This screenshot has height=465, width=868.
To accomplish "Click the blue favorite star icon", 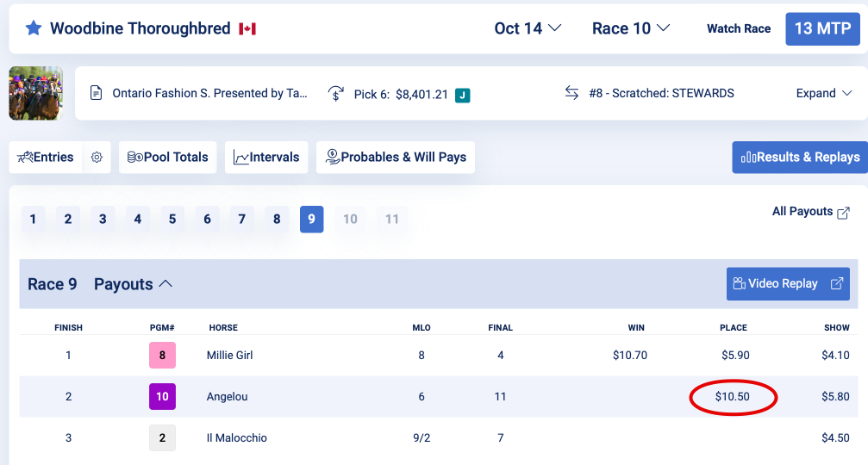I will click(34, 28).
